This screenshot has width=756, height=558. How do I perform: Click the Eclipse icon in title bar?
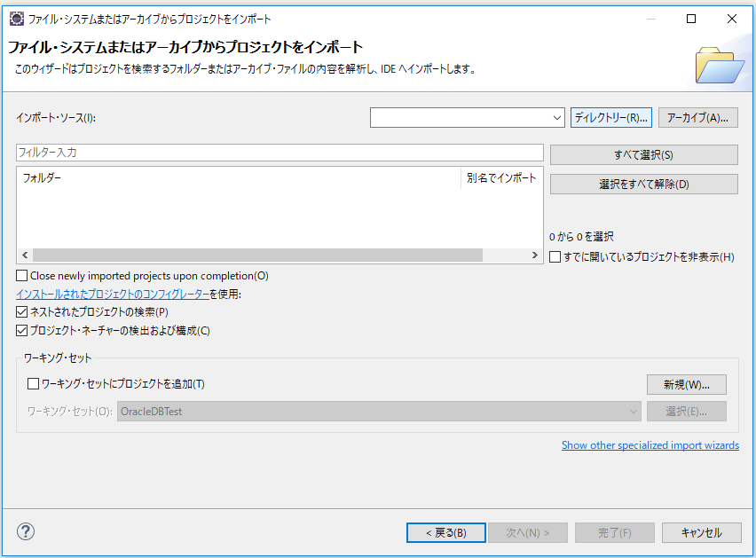point(16,19)
